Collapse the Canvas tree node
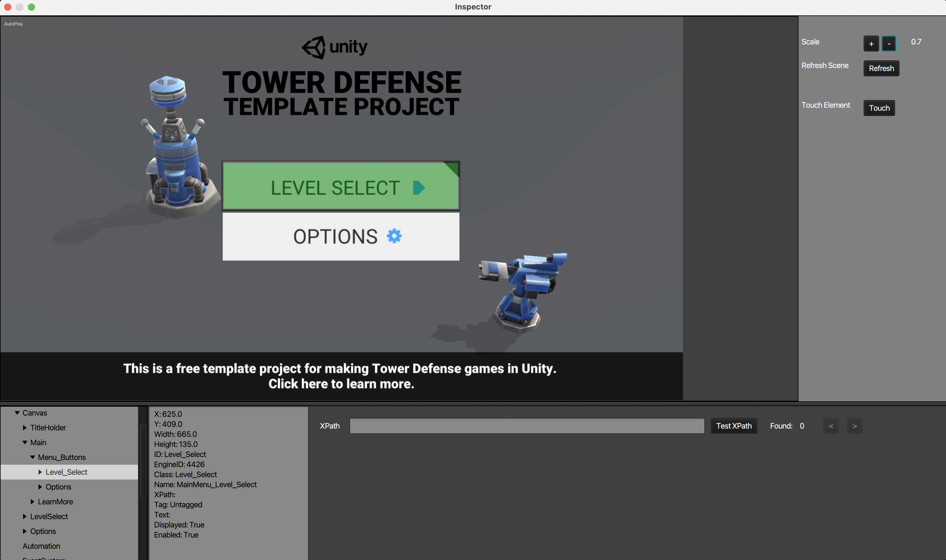946x560 pixels. (17, 413)
